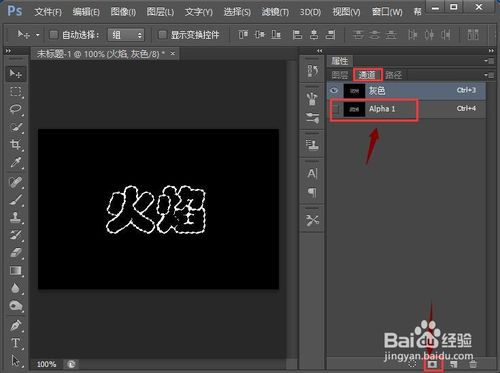Enable the 显示变换控件 checkbox

coord(162,34)
